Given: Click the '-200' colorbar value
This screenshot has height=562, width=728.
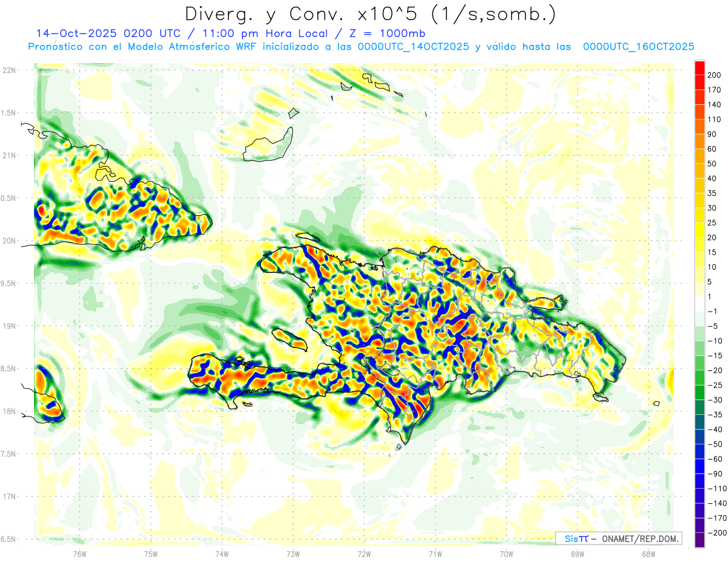Looking at the screenshot, I should tap(717, 533).
